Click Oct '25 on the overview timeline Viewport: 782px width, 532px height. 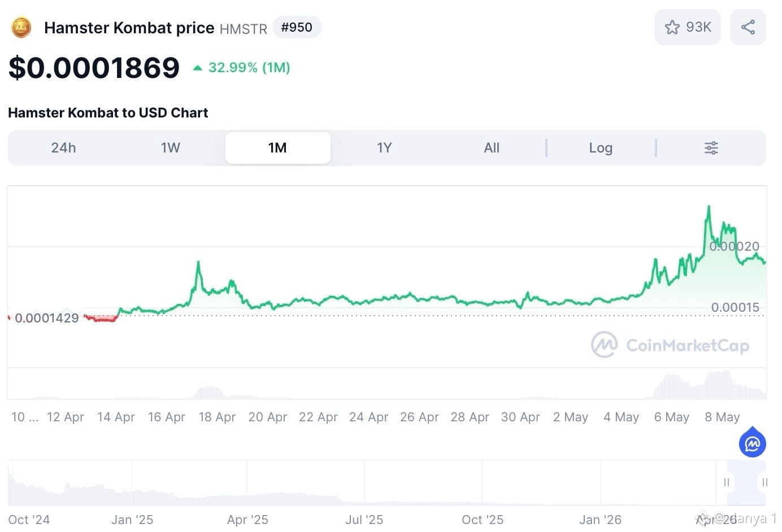(x=483, y=520)
